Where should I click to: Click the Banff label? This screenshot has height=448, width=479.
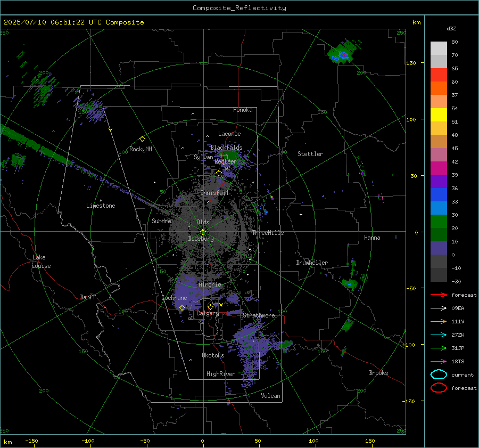tap(88, 297)
